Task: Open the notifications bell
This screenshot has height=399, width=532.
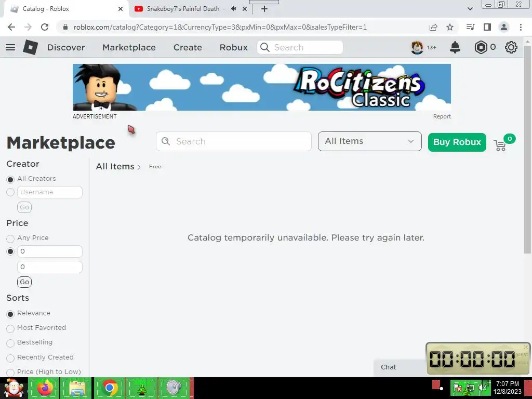Action: point(455,47)
